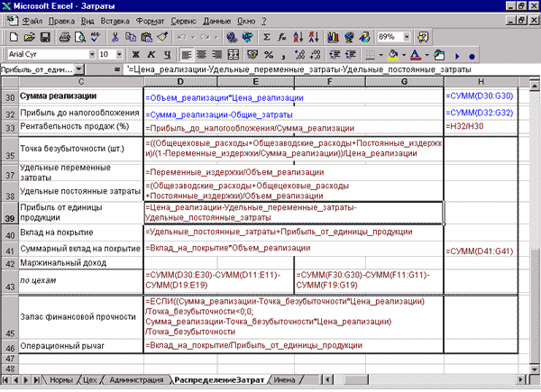The width and height of the screenshot is (541, 392).
Task: Run the spelling check icon
Action: 96,37
